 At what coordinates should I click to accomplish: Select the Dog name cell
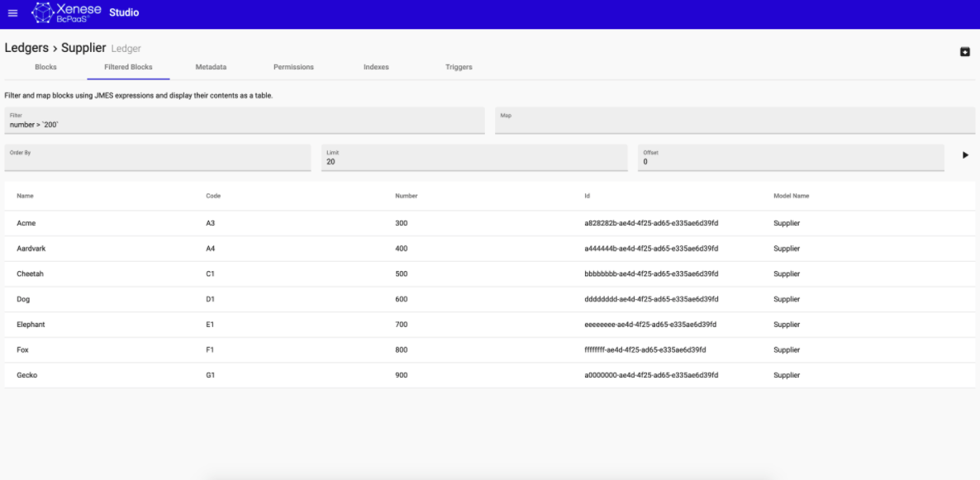click(x=23, y=299)
